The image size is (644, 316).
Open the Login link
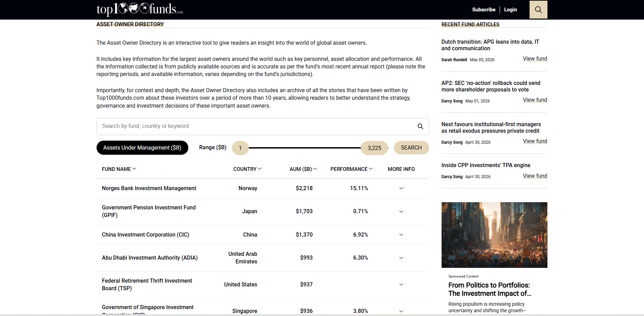(x=510, y=10)
